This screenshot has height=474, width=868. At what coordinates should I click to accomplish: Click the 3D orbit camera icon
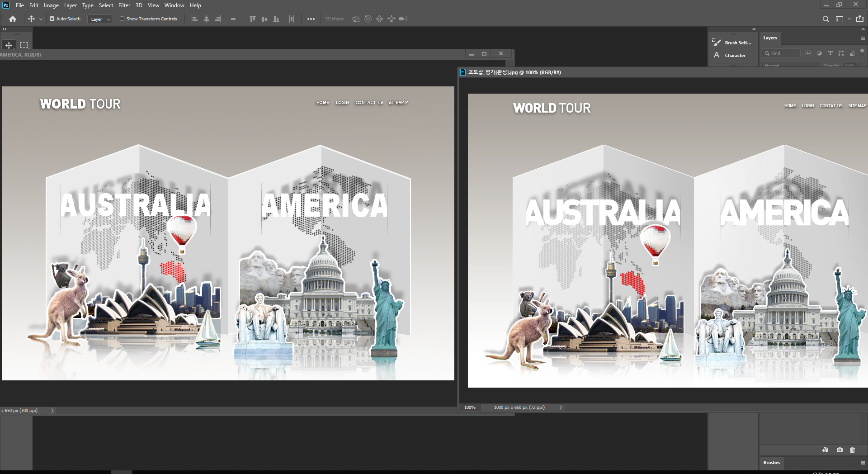pos(356,19)
